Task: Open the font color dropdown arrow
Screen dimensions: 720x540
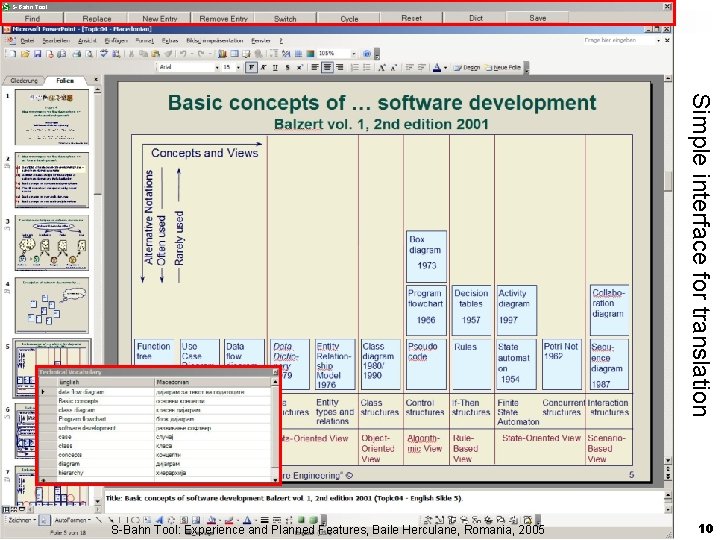Action: point(445,68)
